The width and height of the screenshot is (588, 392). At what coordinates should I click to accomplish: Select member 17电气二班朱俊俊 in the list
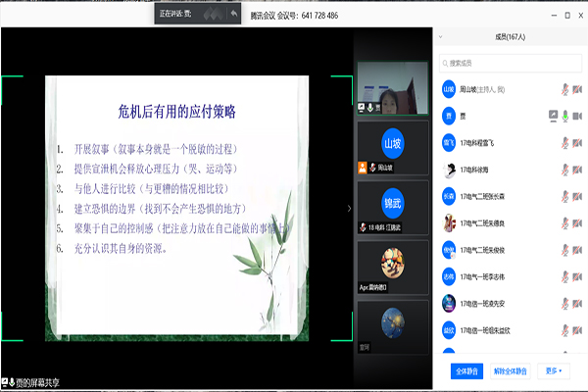coord(490,250)
